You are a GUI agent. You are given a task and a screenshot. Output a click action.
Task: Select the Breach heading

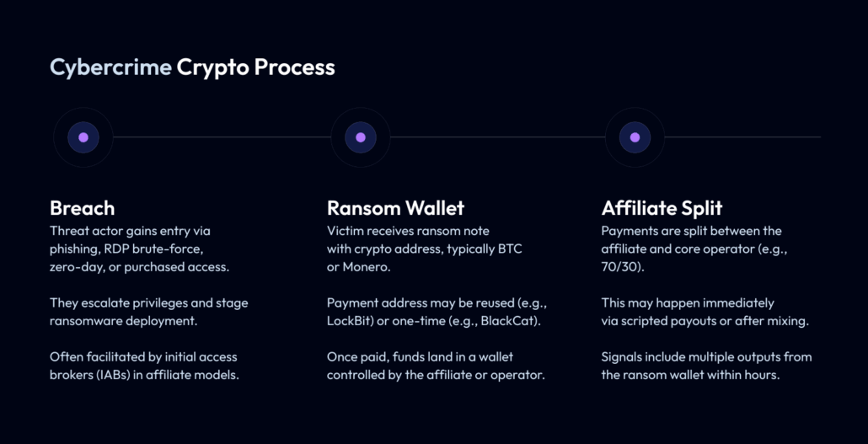point(82,207)
